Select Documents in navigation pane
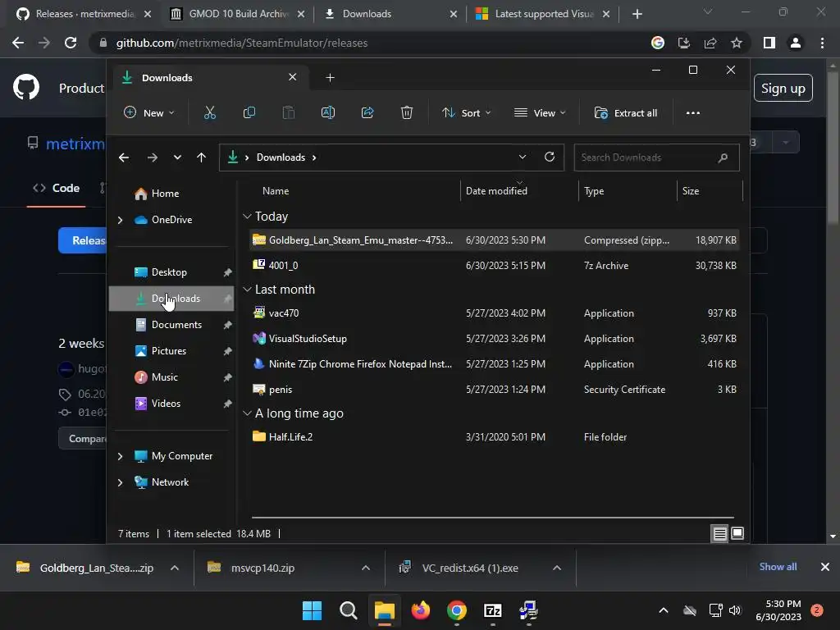This screenshot has height=630, width=840. pyautogui.click(x=171, y=325)
